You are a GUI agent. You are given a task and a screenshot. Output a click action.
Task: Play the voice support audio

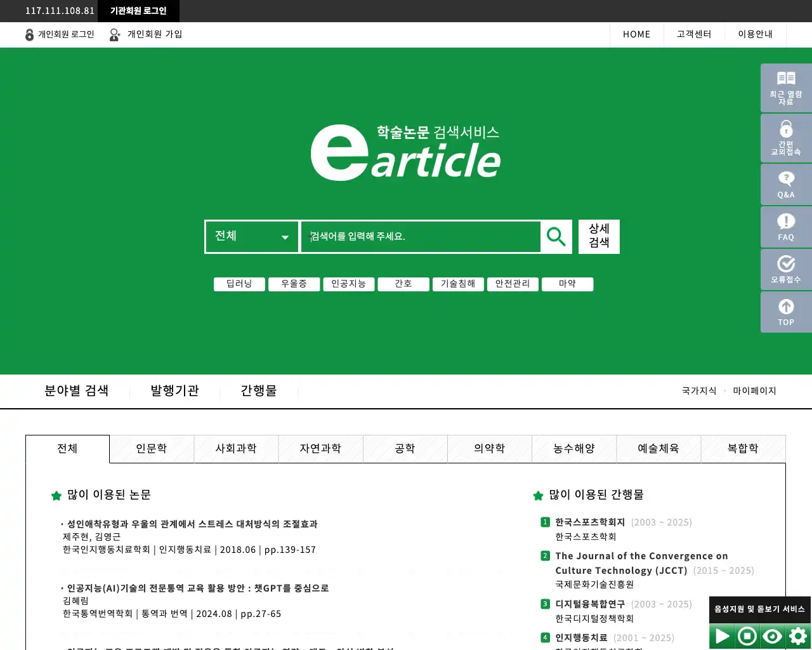722,636
